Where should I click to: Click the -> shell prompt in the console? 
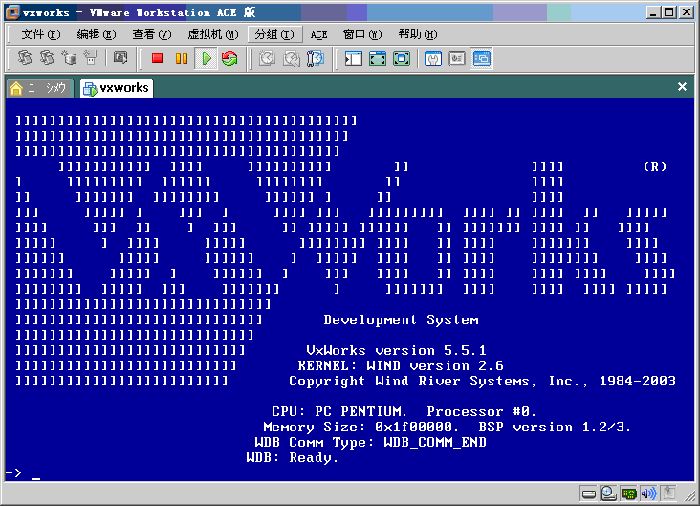pyautogui.click(x=14, y=473)
